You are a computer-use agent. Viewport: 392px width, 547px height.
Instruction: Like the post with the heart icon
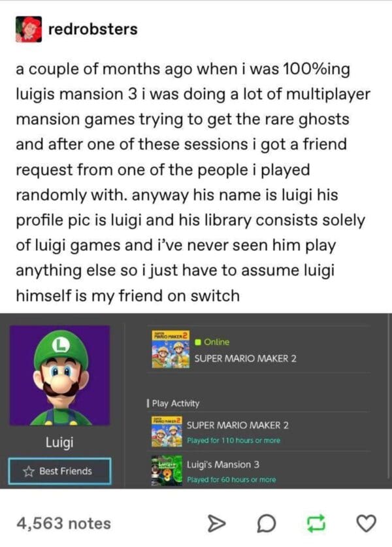point(366,523)
